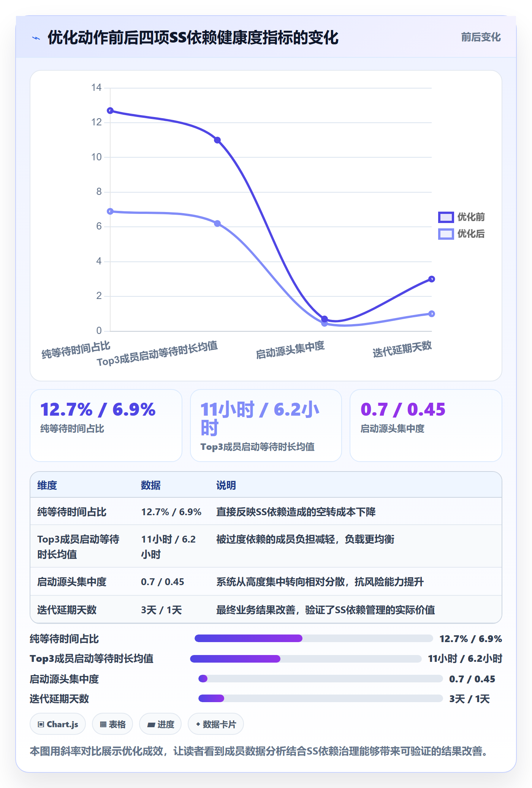Click the 纯等待时间占比 progress bar
This screenshot has width=532, height=788.
pyautogui.click(x=314, y=638)
